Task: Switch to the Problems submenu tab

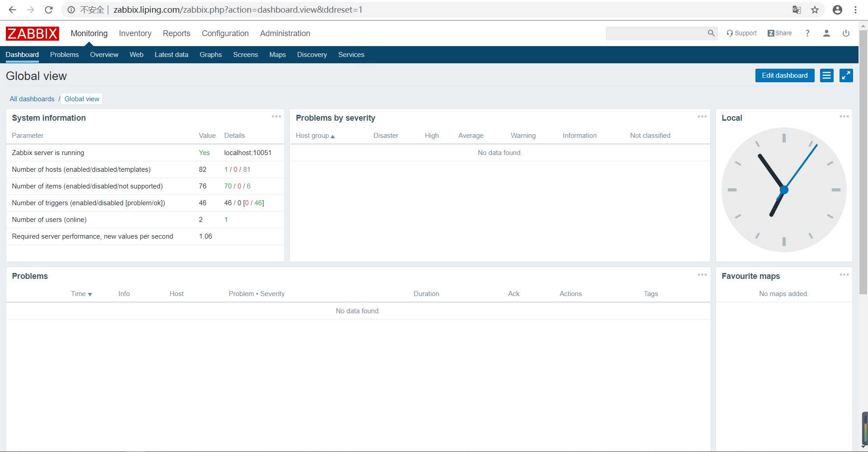Action: pyautogui.click(x=64, y=55)
